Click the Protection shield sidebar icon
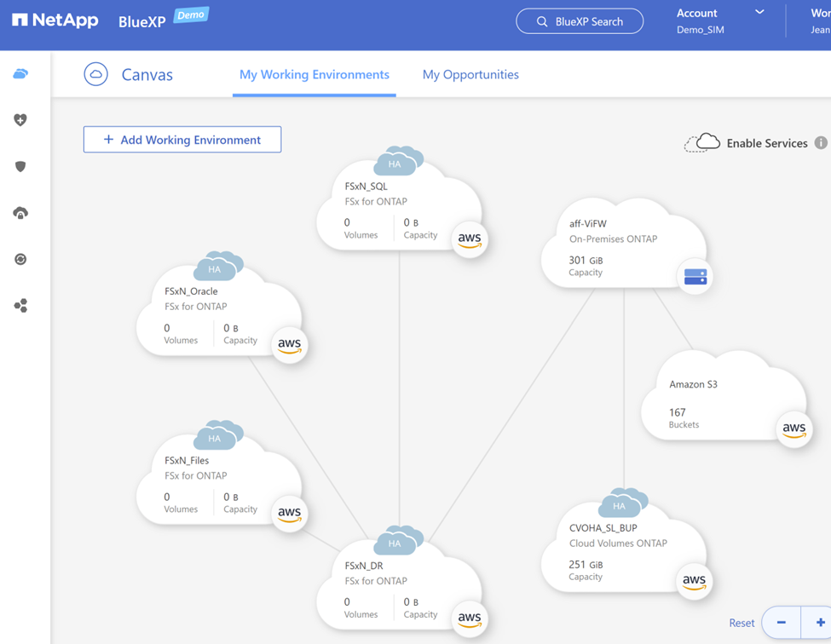Viewport: 831px width, 644px height. point(20,166)
